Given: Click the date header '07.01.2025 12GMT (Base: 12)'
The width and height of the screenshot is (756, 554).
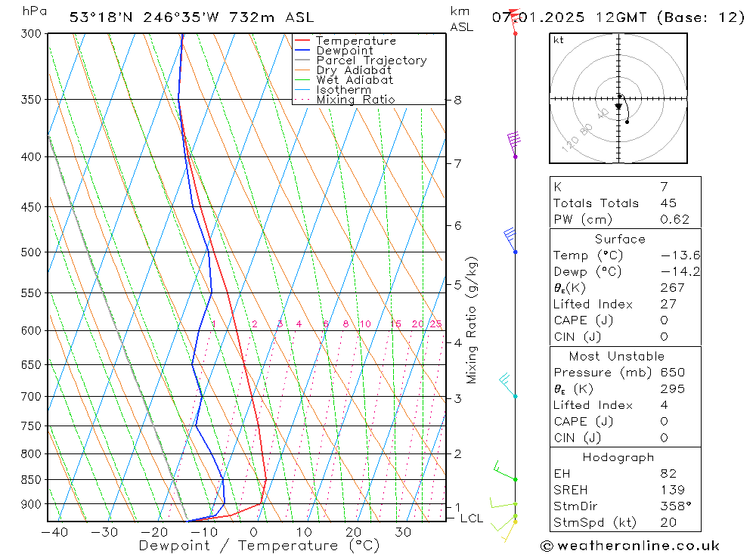Looking at the screenshot, I should [x=618, y=17].
